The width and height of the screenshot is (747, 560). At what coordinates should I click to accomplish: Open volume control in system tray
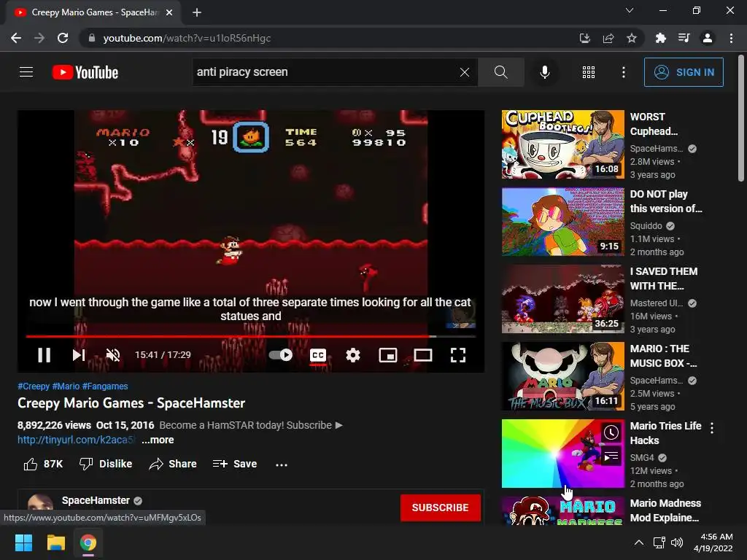(676, 542)
